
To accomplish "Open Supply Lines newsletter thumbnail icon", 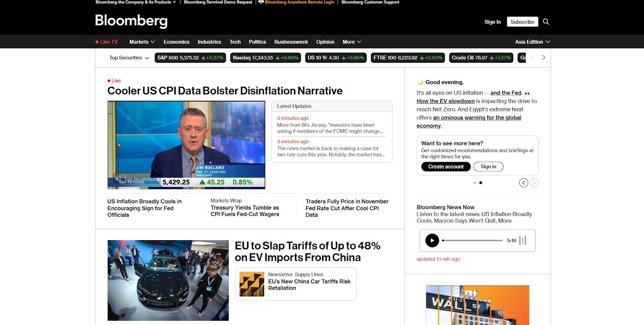I will pos(252,284).
